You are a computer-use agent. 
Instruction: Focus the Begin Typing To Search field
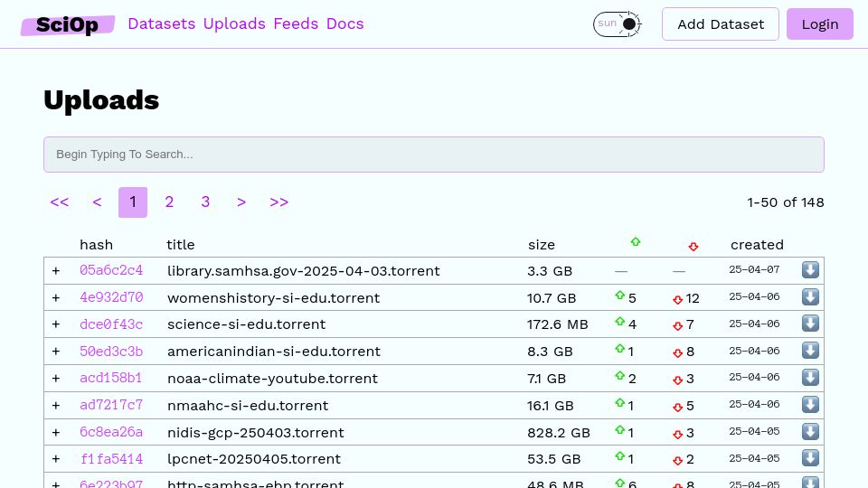[x=434, y=155]
